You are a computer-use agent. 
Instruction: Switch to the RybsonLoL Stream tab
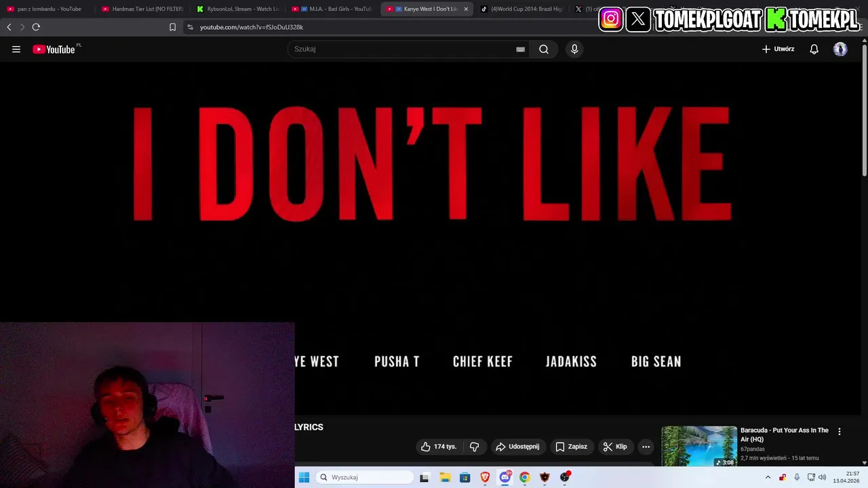point(238,9)
